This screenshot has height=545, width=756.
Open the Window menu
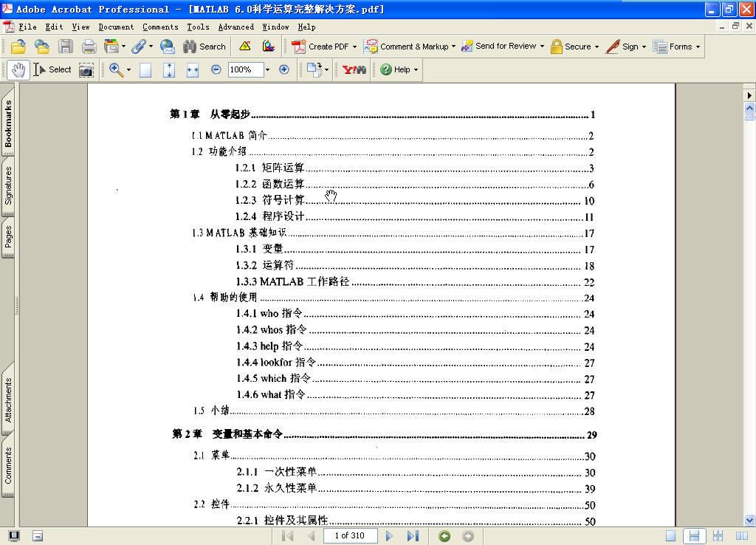[275, 27]
